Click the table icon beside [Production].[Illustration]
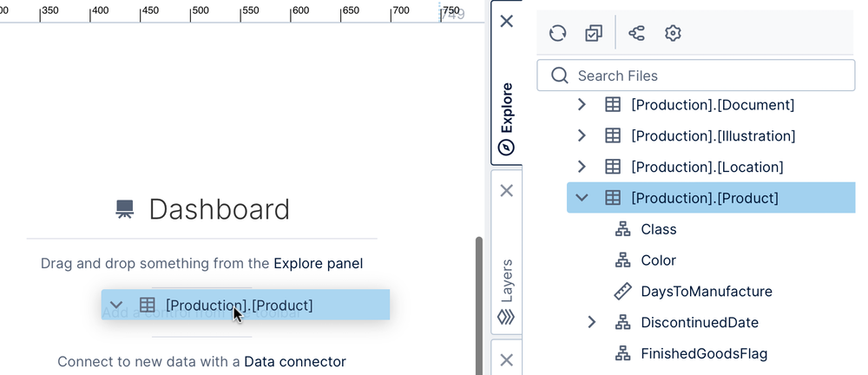868x375 pixels. point(612,135)
